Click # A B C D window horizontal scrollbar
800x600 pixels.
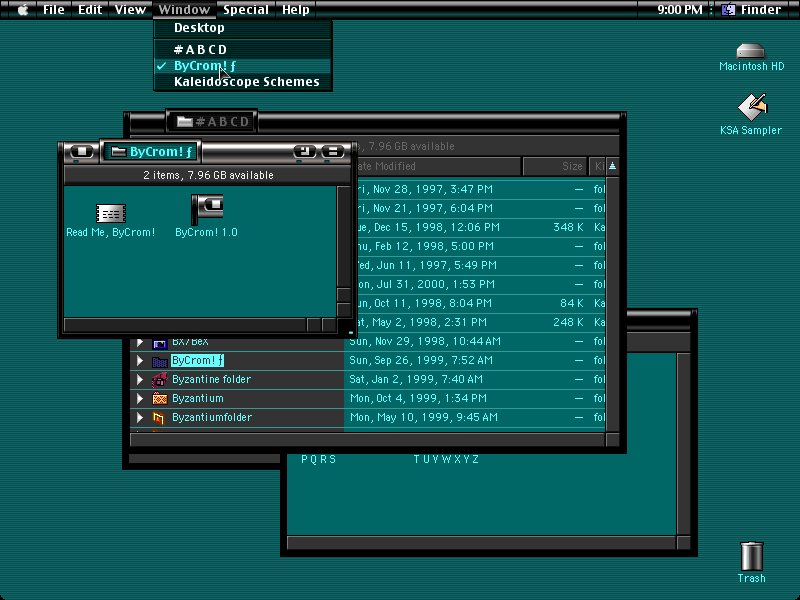point(368,439)
